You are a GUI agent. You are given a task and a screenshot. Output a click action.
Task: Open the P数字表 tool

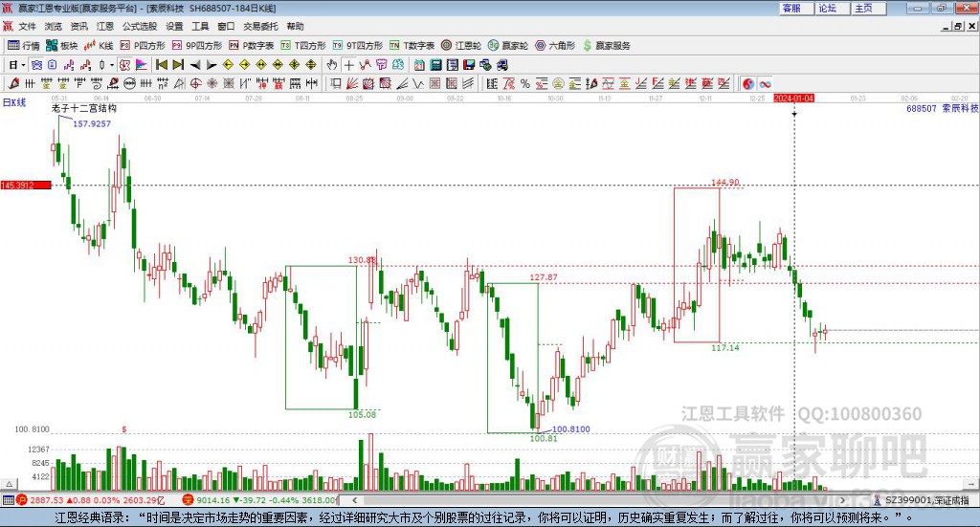(x=252, y=46)
